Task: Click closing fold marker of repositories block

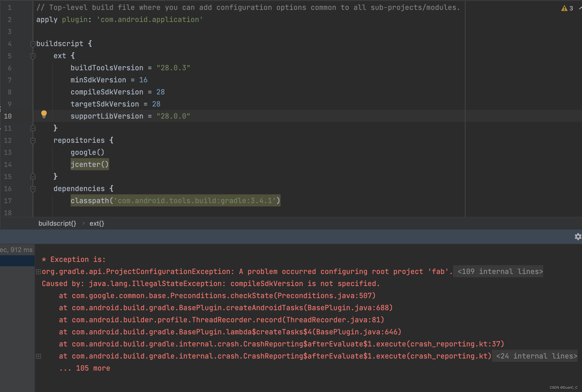Action: coord(33,177)
